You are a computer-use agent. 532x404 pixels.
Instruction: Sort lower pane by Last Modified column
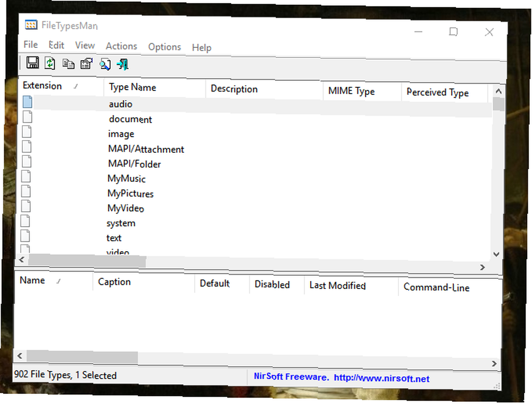[351, 286]
